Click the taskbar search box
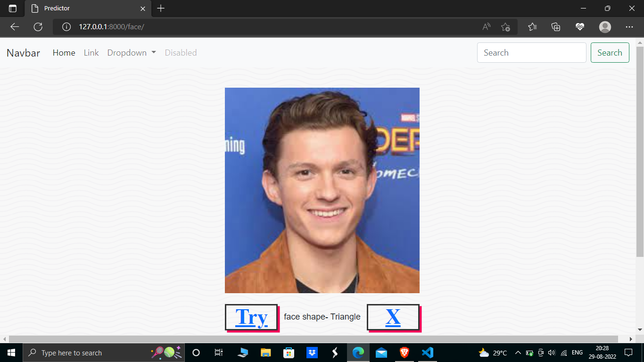Image resolution: width=644 pixels, height=362 pixels. click(x=104, y=353)
